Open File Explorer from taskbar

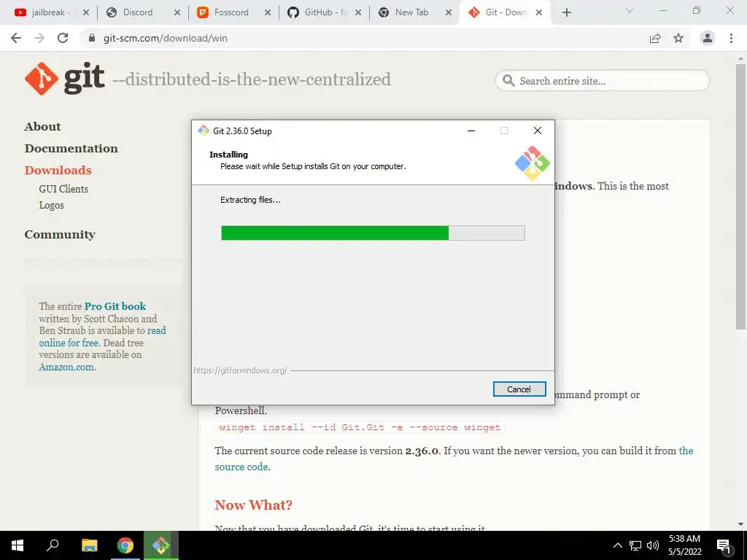[90, 545]
